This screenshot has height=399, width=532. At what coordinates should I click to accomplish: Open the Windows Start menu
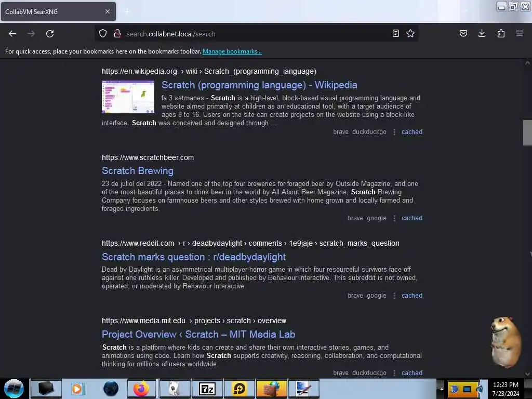point(14,389)
